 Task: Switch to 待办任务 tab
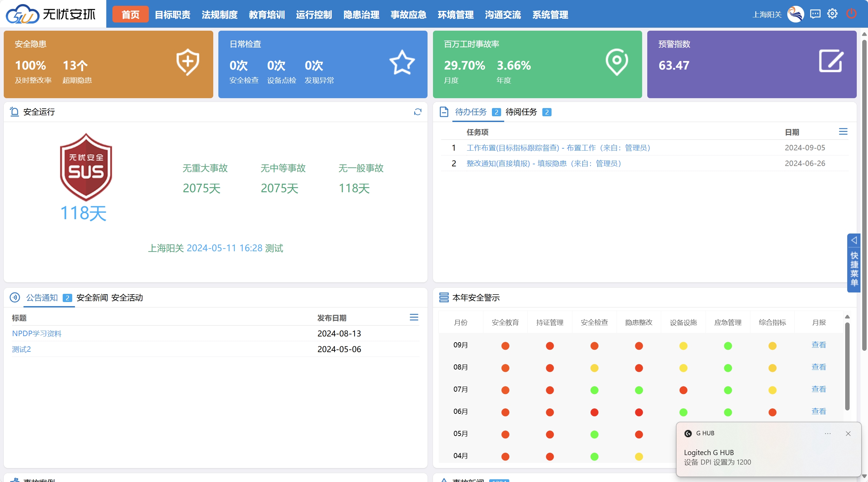[x=471, y=112]
